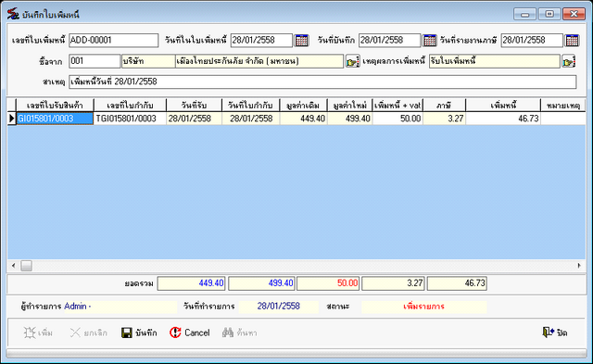Screen dimensions: 593x364
Task: Click วันที่ใบกำกับ cell in grid row
Action: [x=251, y=119]
